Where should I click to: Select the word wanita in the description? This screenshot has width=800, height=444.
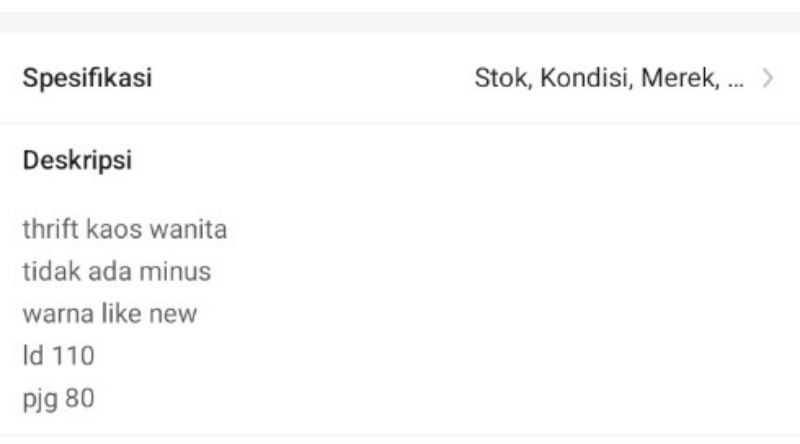coord(188,229)
